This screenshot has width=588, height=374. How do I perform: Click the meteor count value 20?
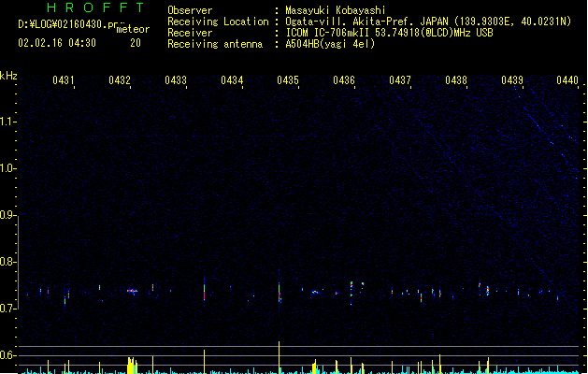tap(136, 43)
